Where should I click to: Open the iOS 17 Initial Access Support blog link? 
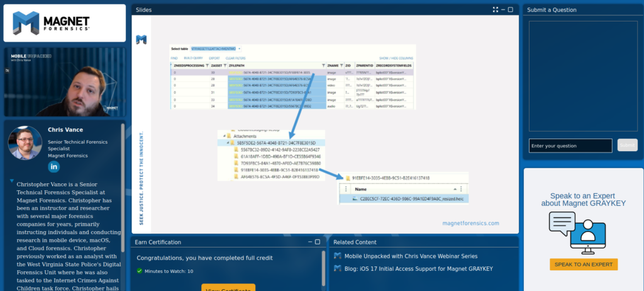tap(418, 269)
